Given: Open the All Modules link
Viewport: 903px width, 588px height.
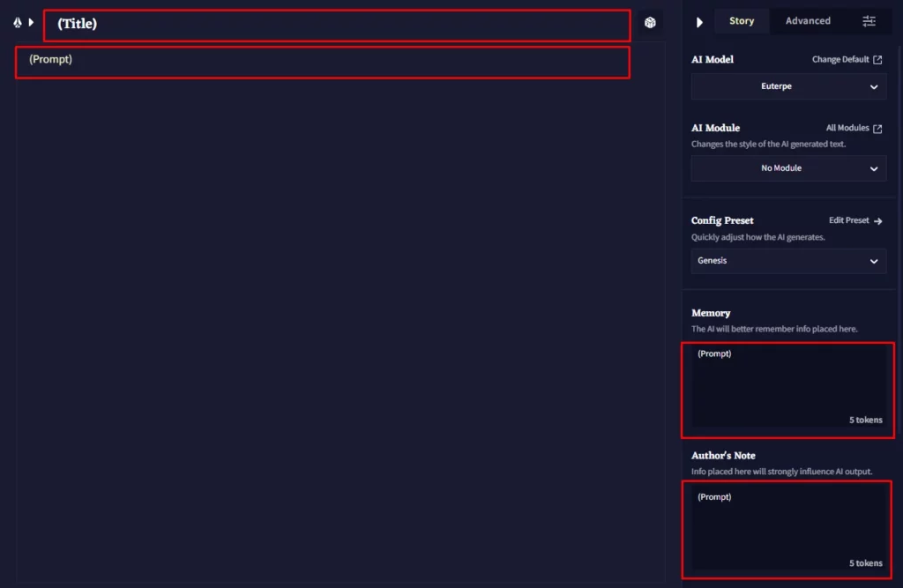Looking at the screenshot, I should click(854, 128).
